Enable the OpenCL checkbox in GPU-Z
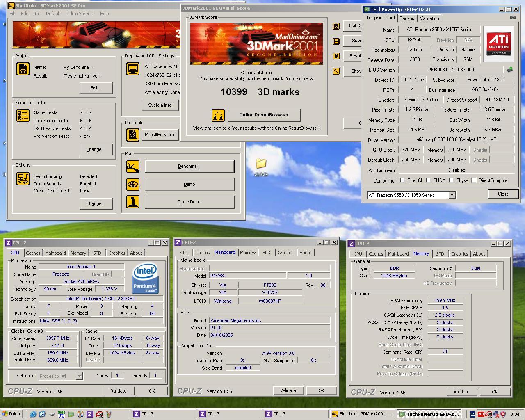Screen dimensions: 525x420 click(x=402, y=180)
